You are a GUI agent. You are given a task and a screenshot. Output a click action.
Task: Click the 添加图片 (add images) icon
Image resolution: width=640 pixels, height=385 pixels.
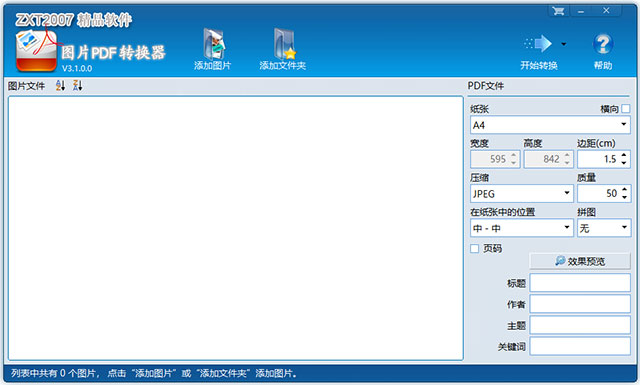pos(213,44)
